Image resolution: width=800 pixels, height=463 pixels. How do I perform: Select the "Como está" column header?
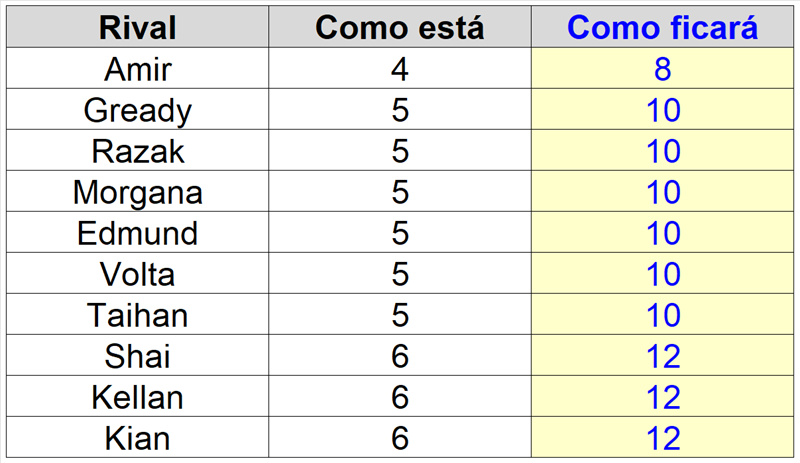(400, 27)
